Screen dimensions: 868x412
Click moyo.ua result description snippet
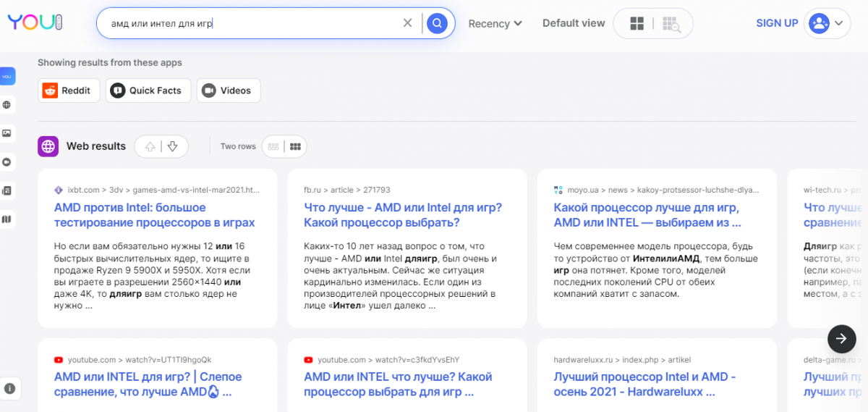(656, 270)
